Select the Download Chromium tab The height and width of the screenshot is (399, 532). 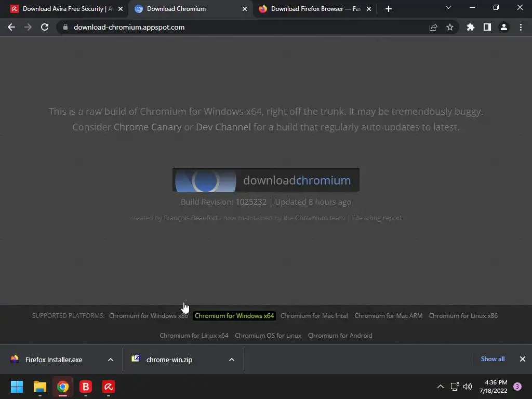[191, 9]
